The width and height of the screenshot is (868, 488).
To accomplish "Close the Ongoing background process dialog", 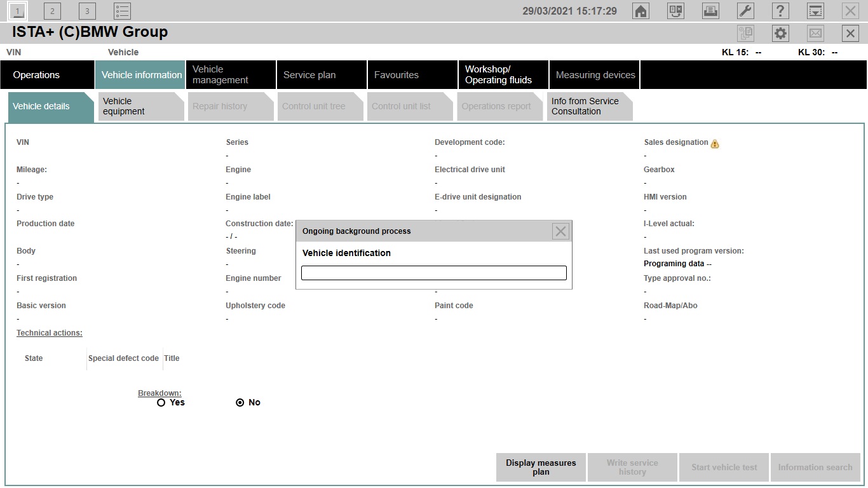I will click(x=560, y=231).
